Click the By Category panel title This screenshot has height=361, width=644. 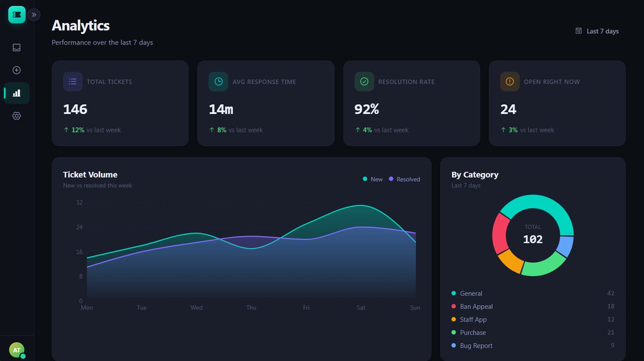[x=475, y=175]
